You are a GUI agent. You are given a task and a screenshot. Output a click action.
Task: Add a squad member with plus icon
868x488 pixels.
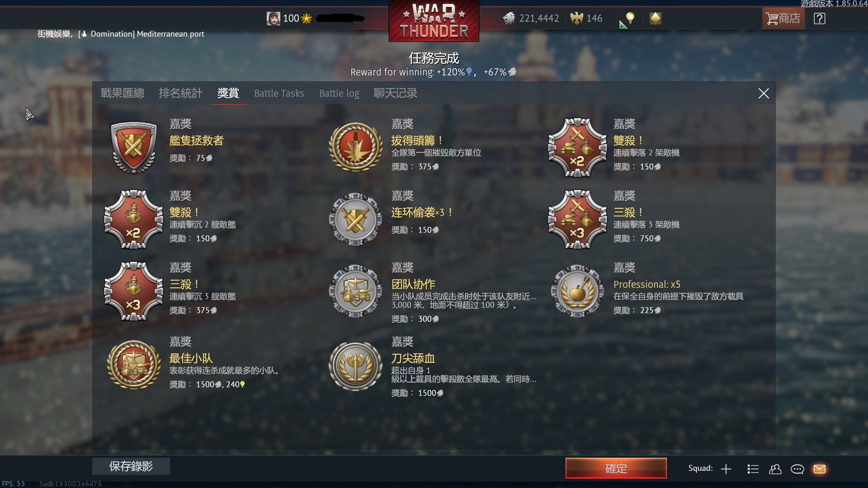coord(726,469)
